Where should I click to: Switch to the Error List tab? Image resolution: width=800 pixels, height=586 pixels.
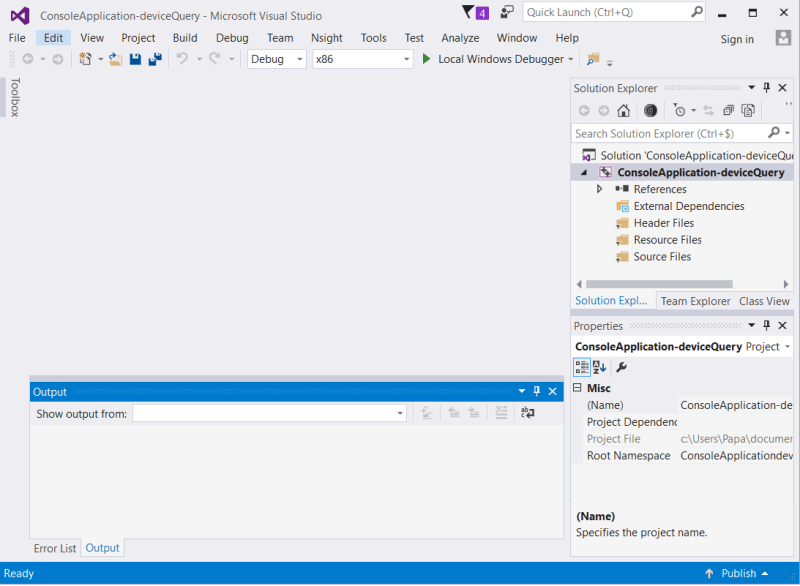(55, 548)
